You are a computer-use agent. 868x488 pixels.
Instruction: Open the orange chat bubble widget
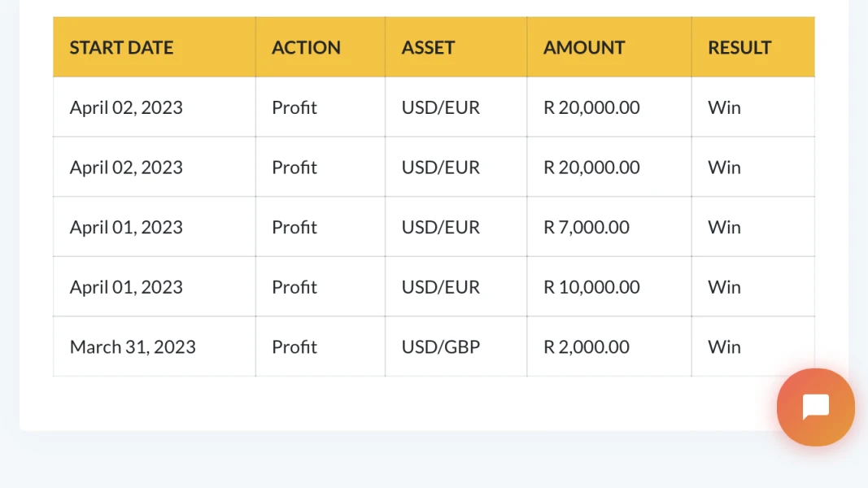(815, 407)
